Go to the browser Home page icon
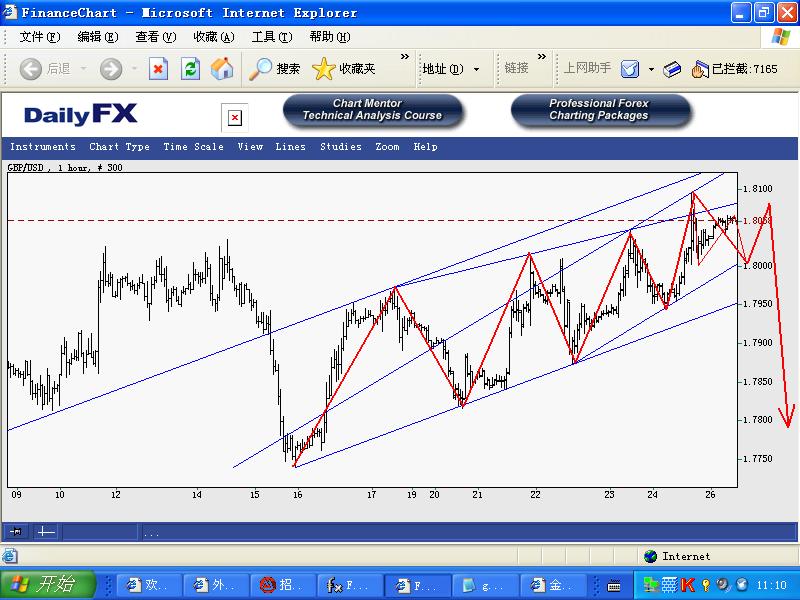Viewport: 800px width, 600px height. (221, 69)
